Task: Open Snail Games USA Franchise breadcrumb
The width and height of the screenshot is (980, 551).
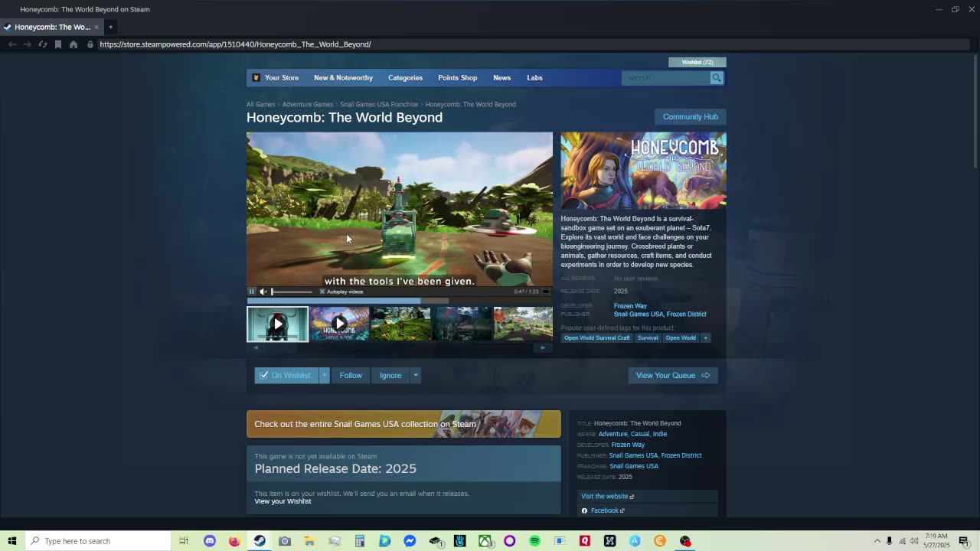Action: pos(379,104)
